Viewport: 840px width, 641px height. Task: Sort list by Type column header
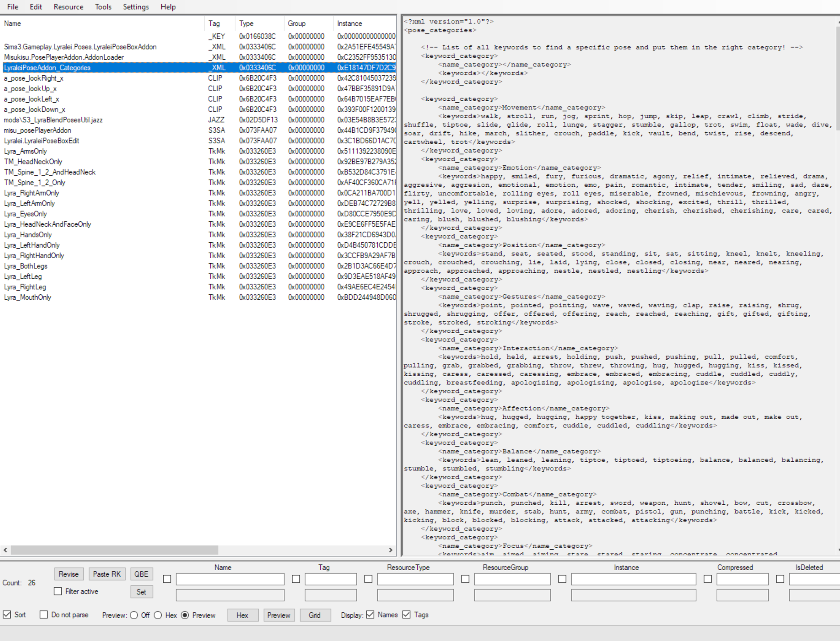pyautogui.click(x=259, y=24)
